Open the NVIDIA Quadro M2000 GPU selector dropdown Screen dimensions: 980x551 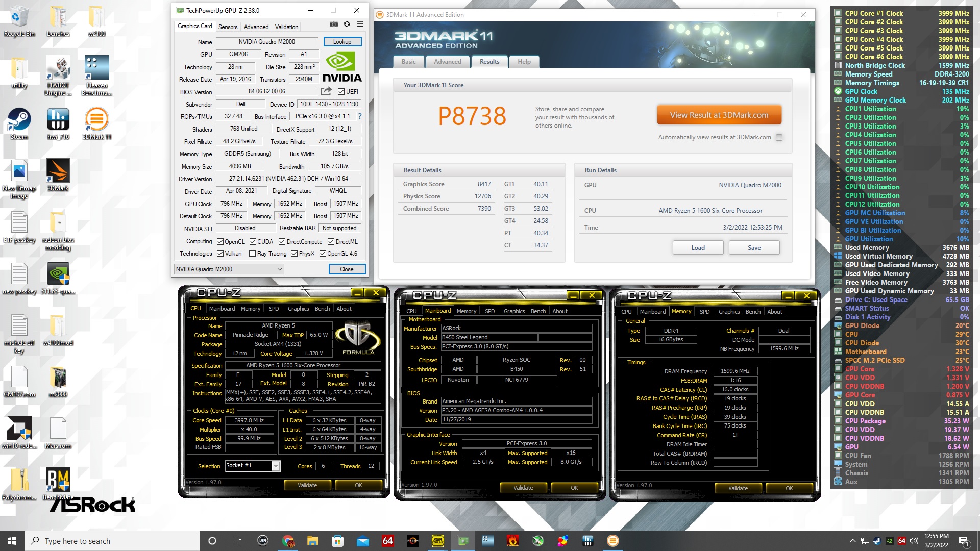tap(229, 269)
